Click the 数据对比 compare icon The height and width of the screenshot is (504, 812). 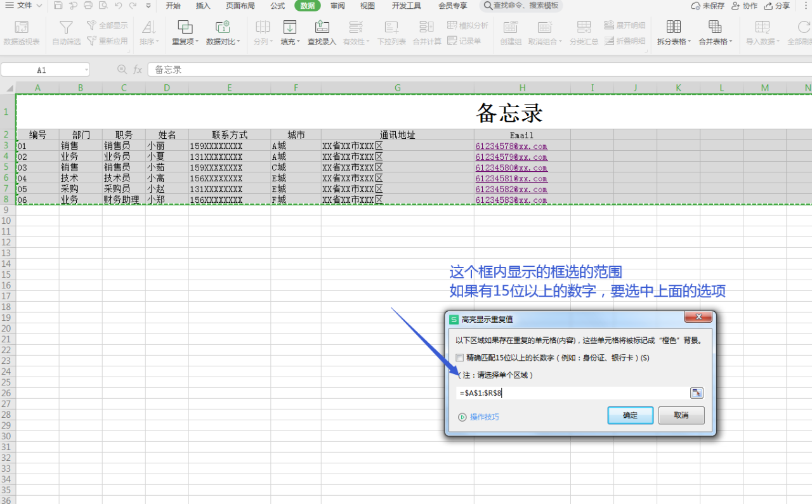pos(223,27)
